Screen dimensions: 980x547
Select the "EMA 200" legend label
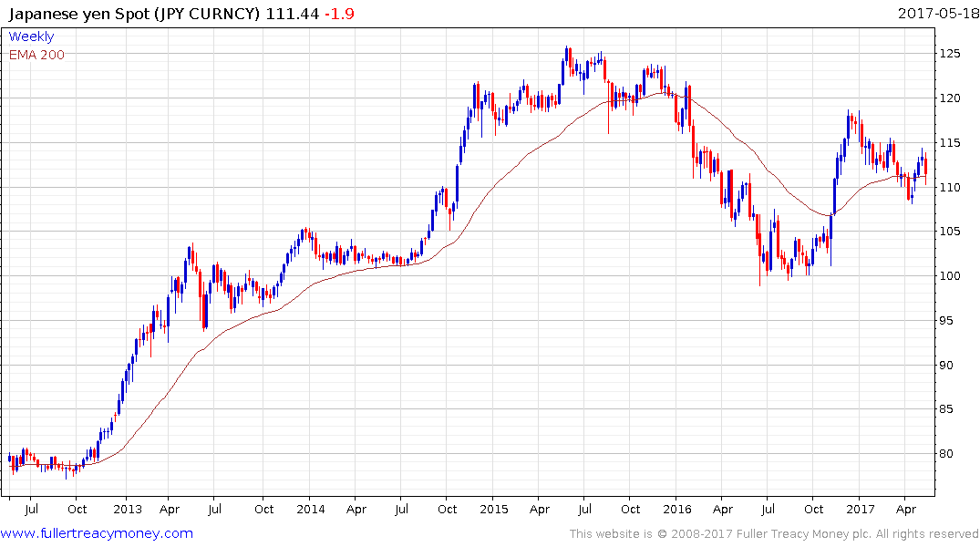click(36, 55)
